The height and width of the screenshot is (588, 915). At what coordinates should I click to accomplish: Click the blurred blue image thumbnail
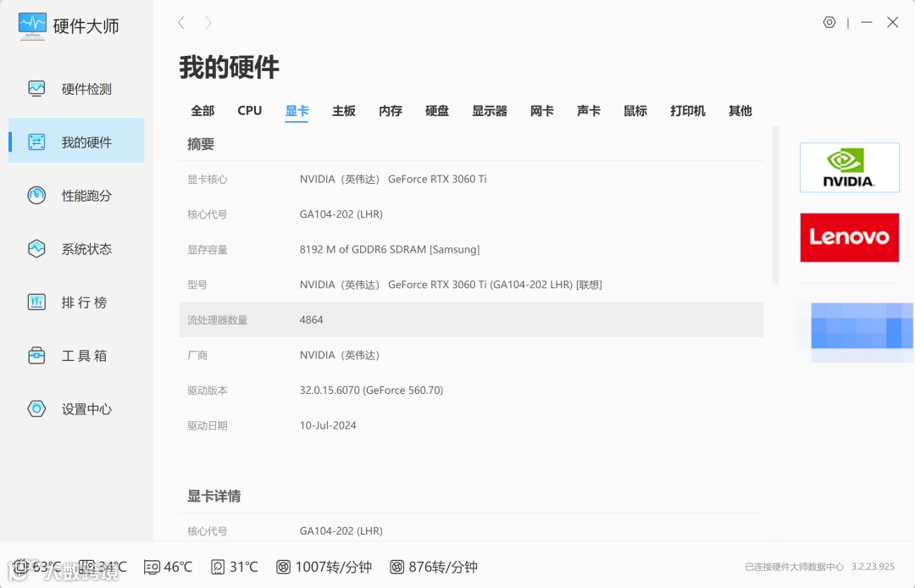(x=862, y=332)
